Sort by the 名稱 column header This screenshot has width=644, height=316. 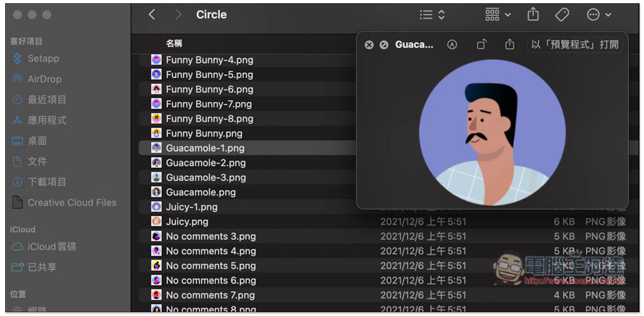[x=174, y=43]
